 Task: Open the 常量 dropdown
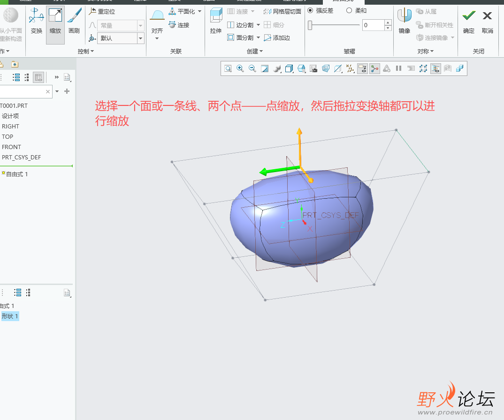pos(140,25)
